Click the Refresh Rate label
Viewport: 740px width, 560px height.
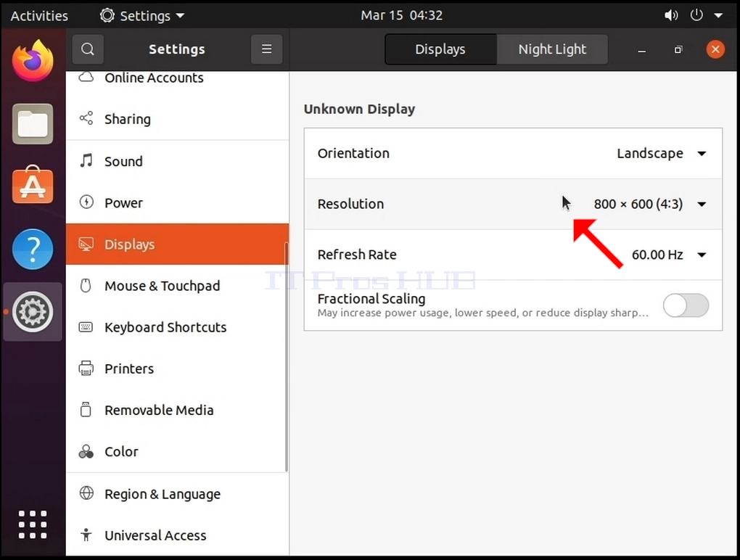(x=357, y=255)
